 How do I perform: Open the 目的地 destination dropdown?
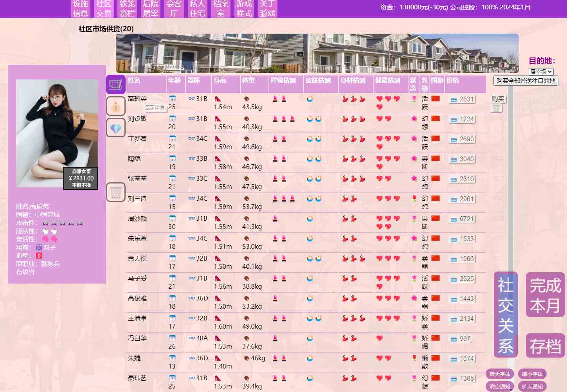pos(541,72)
